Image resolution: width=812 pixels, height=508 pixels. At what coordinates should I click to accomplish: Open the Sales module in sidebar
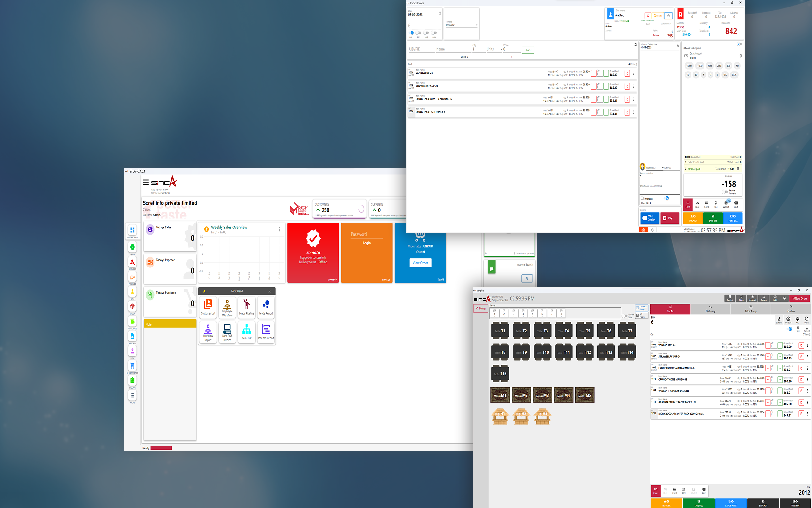pos(132,247)
